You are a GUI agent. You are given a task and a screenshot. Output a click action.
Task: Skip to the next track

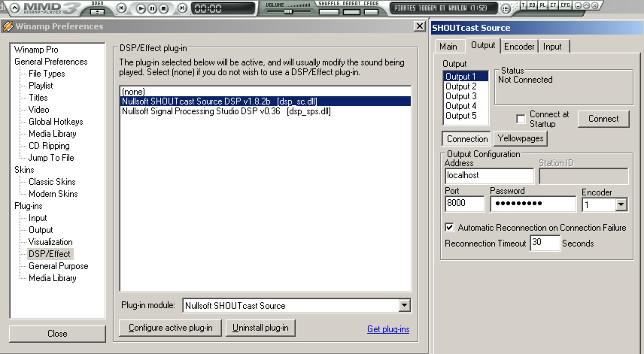click(x=182, y=8)
